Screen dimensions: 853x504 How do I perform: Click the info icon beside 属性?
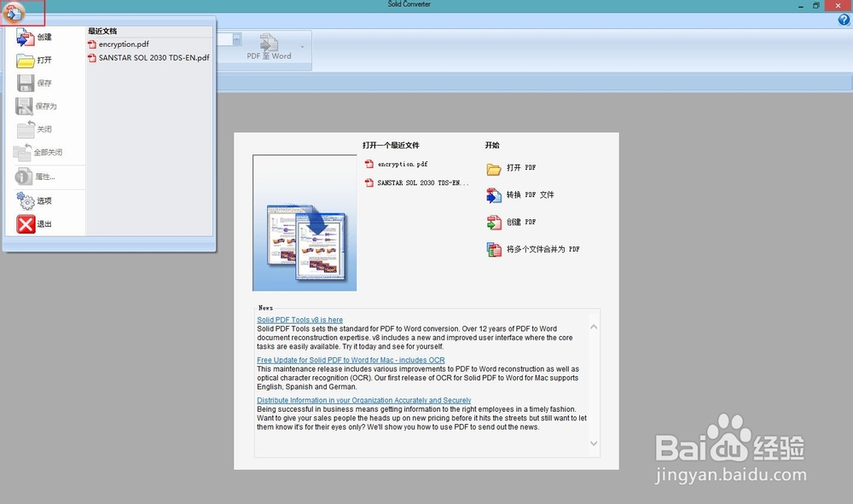click(23, 177)
